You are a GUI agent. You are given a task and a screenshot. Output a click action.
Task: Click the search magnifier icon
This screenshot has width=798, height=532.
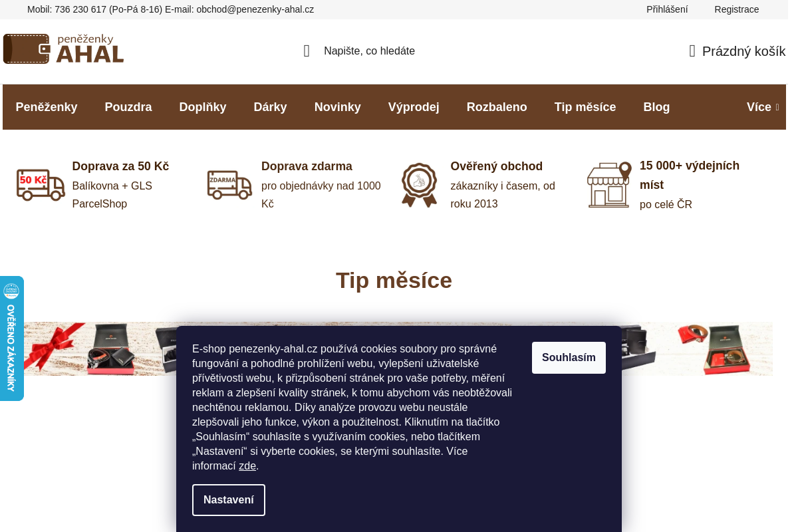[x=307, y=51]
